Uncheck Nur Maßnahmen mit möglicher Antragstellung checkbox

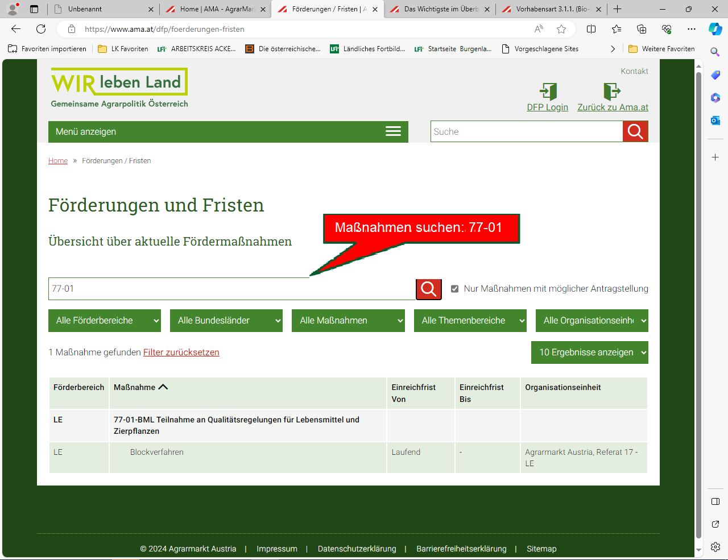coord(454,289)
